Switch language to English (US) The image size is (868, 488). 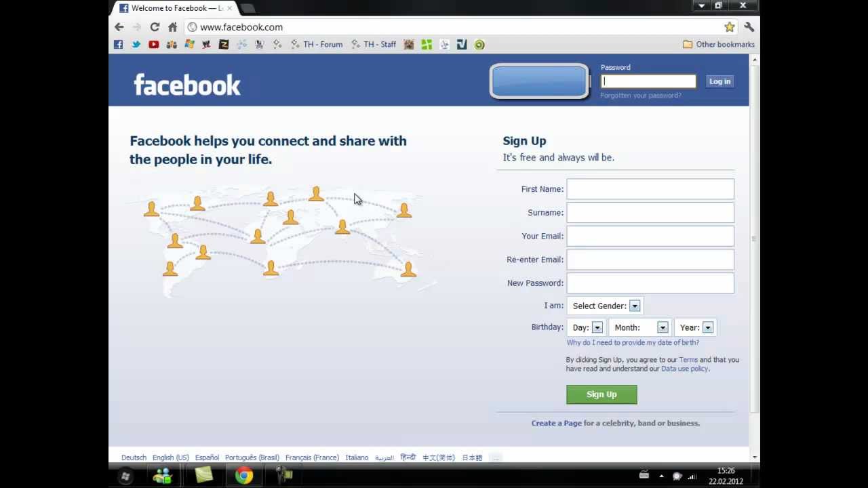click(171, 457)
